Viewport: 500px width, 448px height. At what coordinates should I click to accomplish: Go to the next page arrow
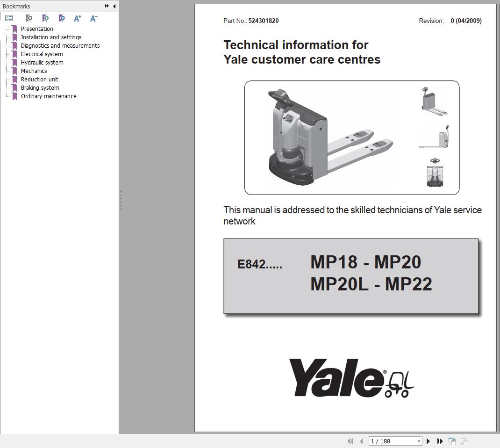point(428,441)
